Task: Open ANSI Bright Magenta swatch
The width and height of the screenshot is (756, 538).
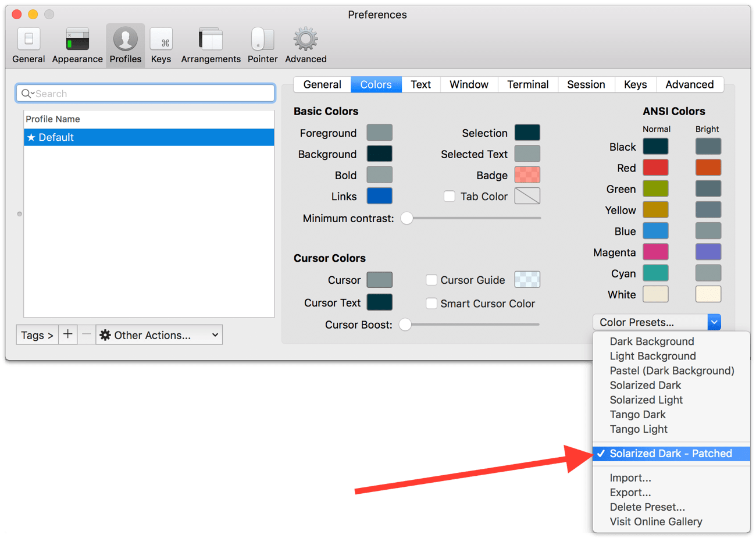Action: 708,252
